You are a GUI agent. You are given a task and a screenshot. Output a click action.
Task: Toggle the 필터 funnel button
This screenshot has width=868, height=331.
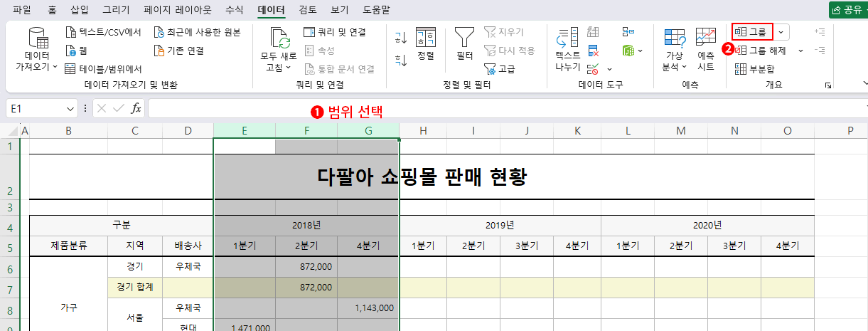tap(465, 44)
